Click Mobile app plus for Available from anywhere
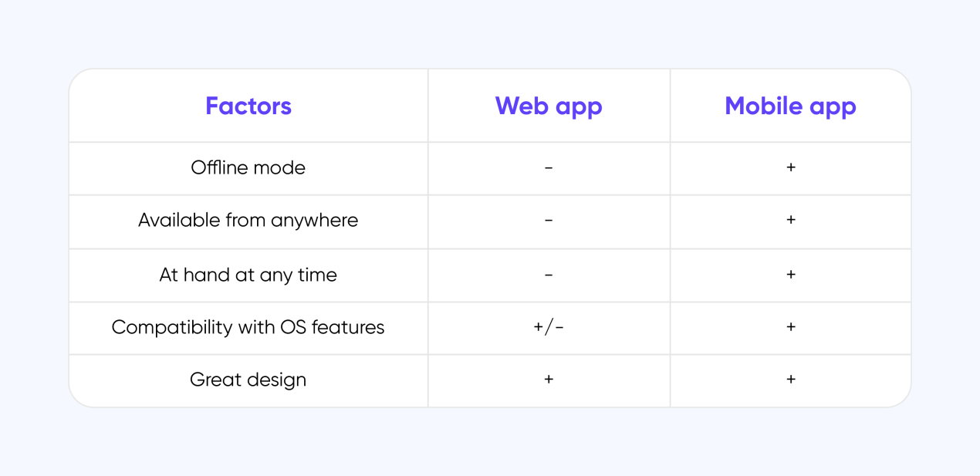Viewport: 980px width, 476px height. 791,220
